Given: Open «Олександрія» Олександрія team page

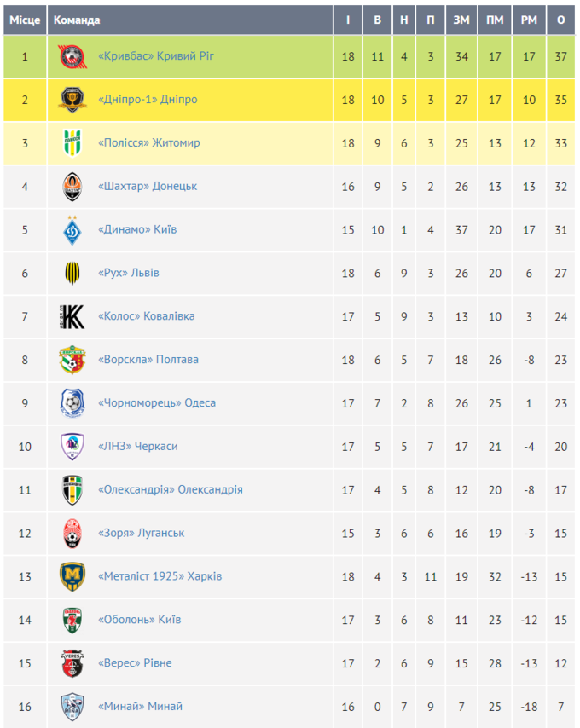Looking at the screenshot, I should click(171, 490).
